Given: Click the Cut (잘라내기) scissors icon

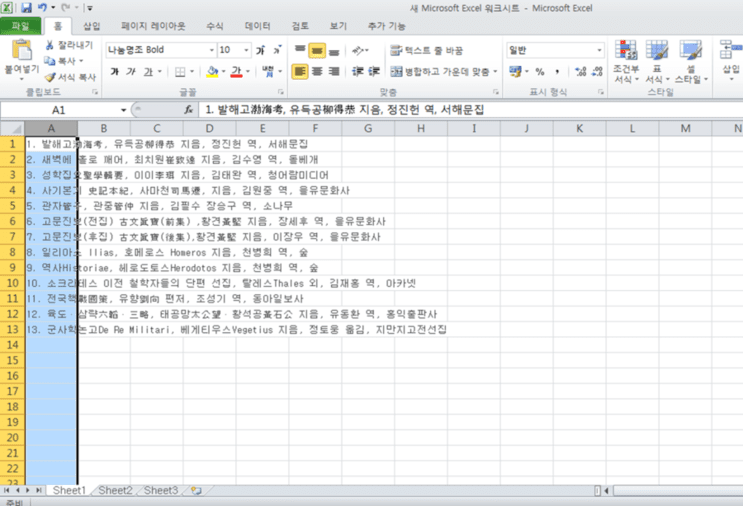Looking at the screenshot, I should (x=49, y=45).
